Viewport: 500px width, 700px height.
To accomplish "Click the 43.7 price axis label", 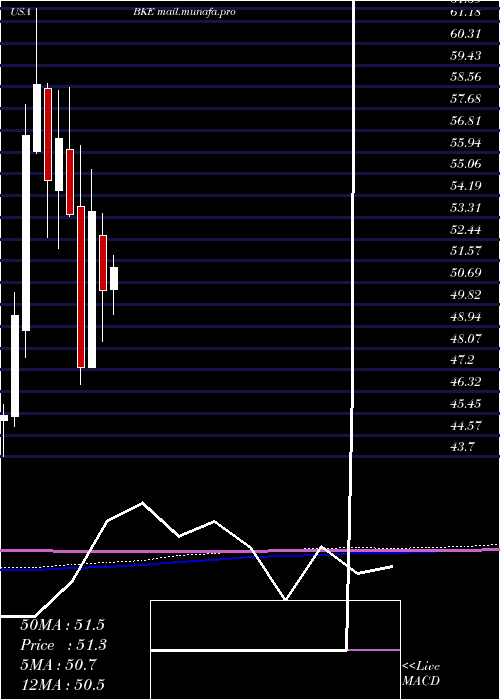I will tap(462, 447).
